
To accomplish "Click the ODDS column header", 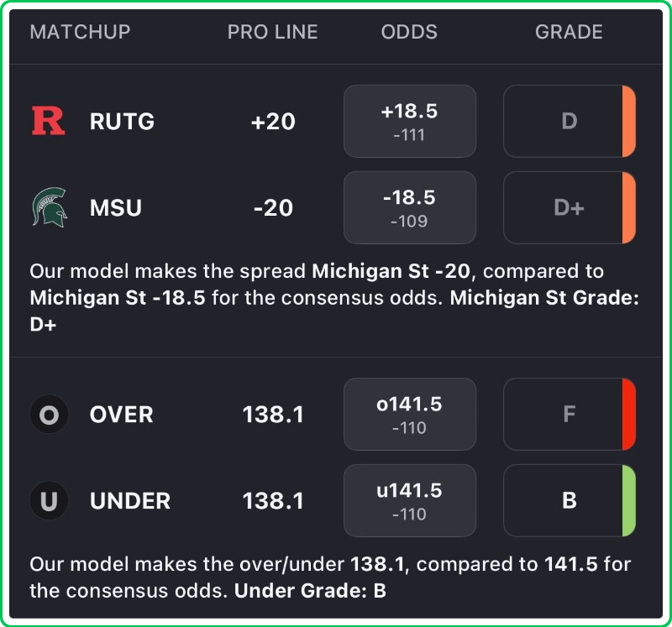I will click(x=409, y=32).
